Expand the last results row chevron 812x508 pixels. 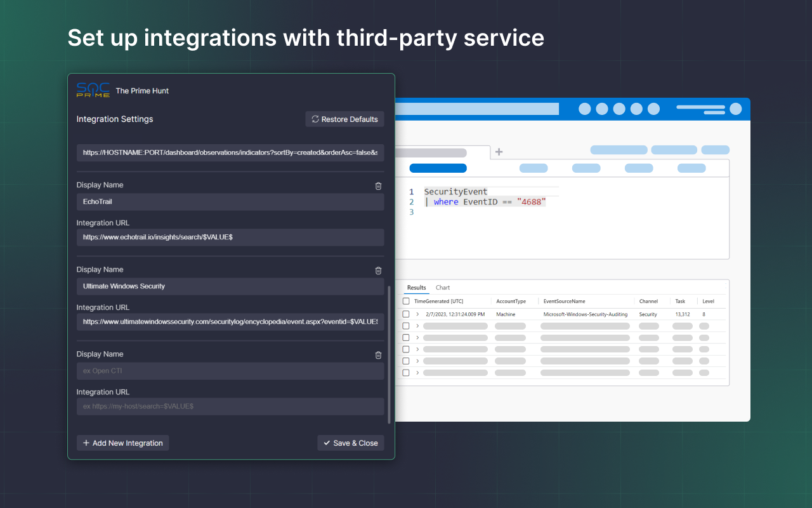coord(417,373)
